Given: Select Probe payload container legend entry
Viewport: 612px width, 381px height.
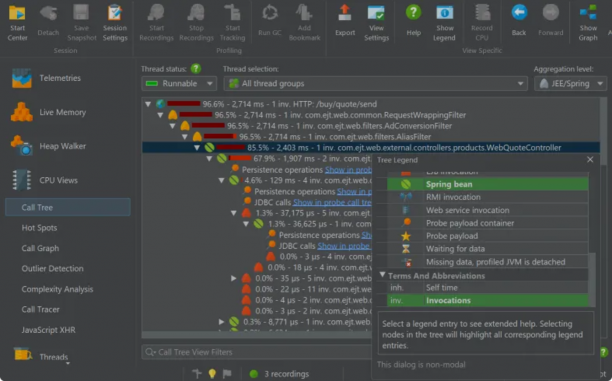Looking at the screenshot, I should (487, 223).
